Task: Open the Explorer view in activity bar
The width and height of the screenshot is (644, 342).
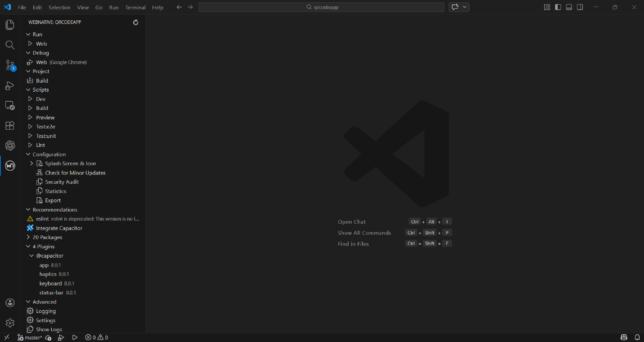Action: 10,25
